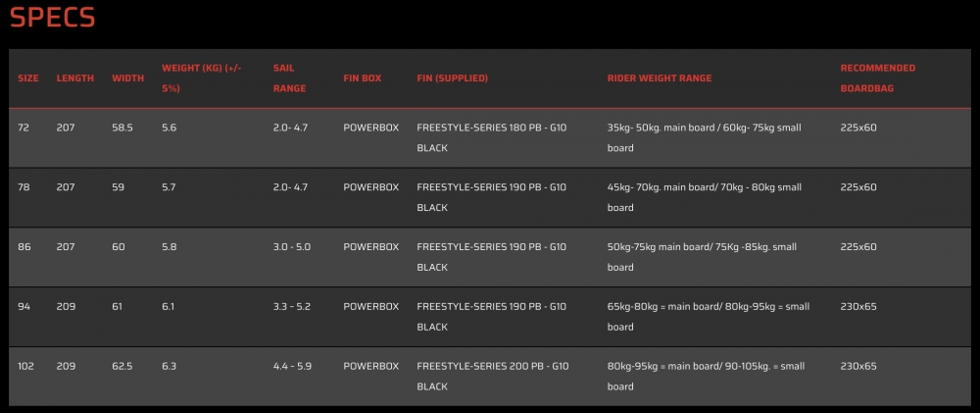
Task: Select the WIDTH column header
Action: (x=128, y=78)
